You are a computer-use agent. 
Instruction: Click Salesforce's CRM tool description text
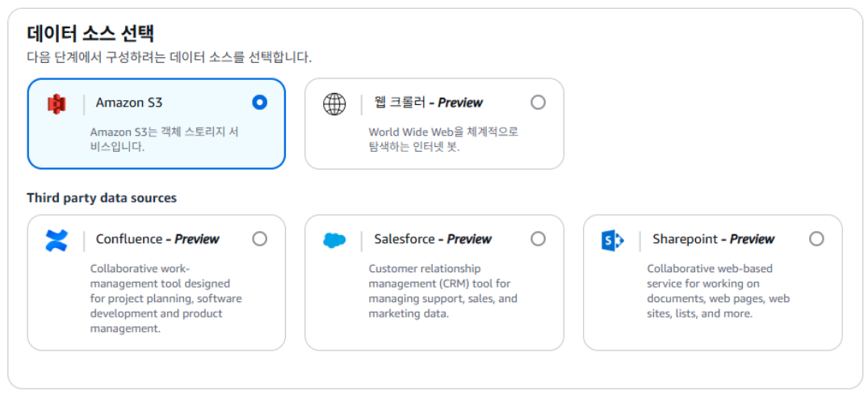point(442,292)
